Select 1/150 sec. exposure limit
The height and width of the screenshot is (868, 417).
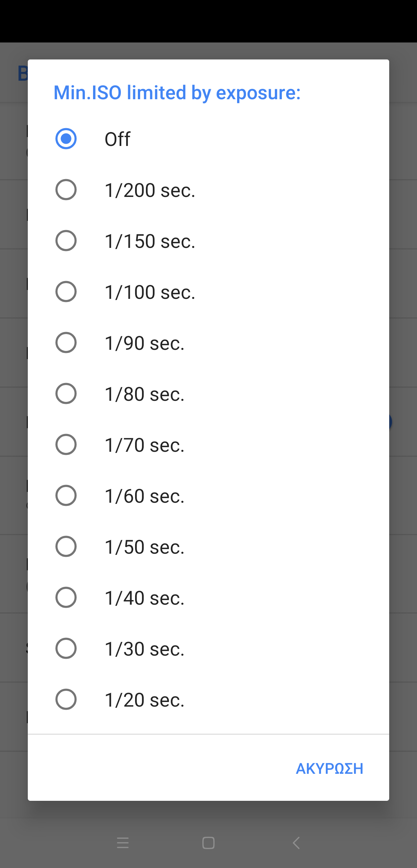tap(66, 241)
